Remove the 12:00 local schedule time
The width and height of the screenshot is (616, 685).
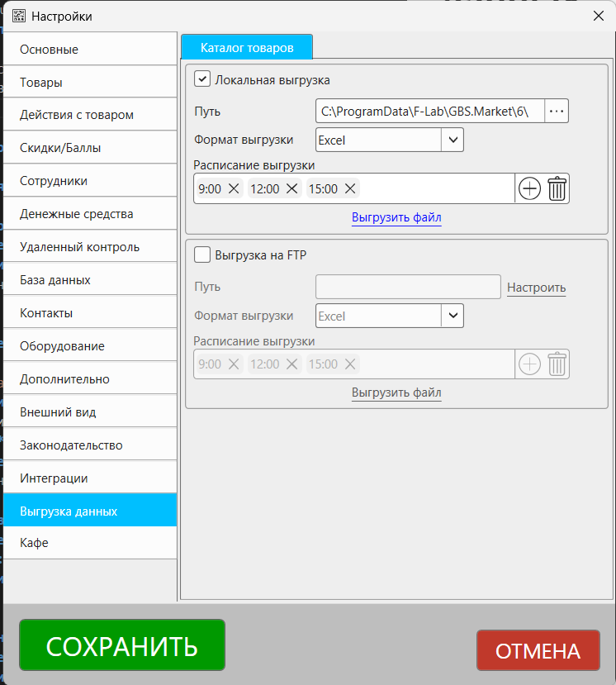click(291, 189)
